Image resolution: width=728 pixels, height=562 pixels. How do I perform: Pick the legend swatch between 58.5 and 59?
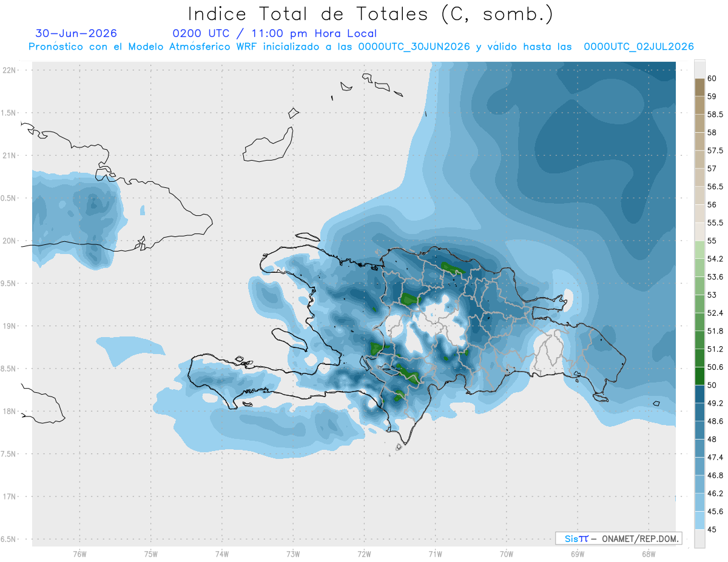[699, 105]
